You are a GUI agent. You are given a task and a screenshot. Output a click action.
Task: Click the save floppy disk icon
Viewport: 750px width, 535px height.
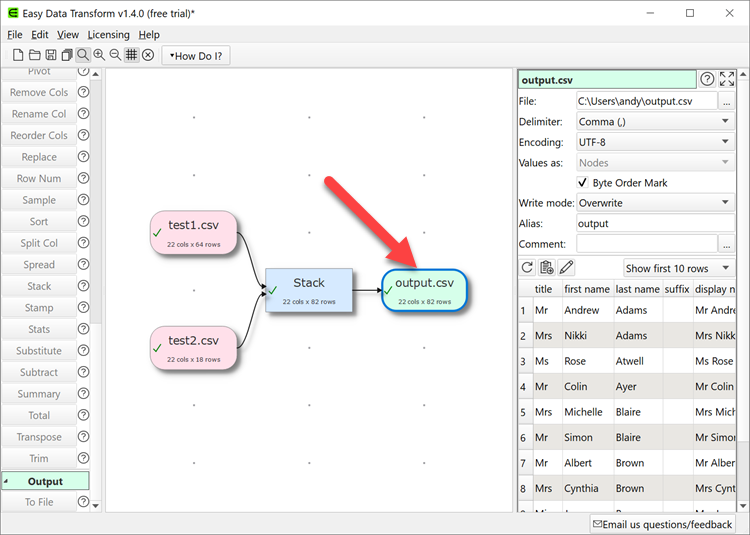tap(50, 55)
